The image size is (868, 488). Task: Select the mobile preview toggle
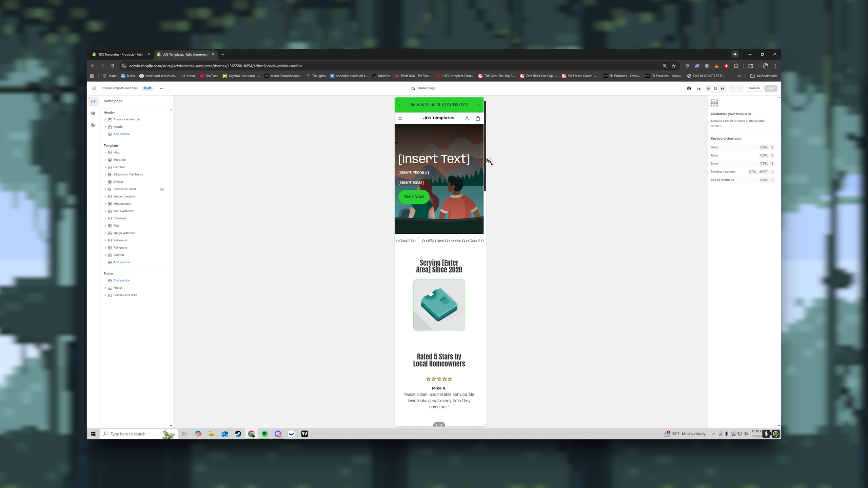715,88
